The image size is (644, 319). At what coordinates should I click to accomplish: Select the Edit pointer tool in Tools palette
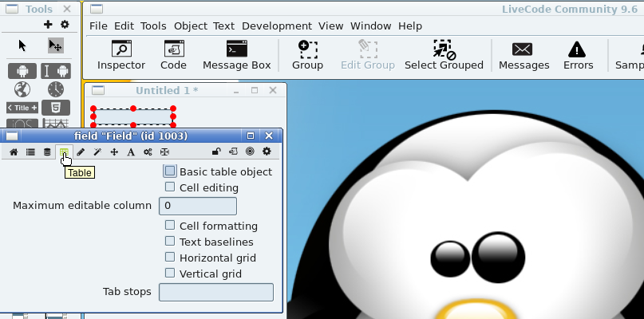[x=55, y=45]
